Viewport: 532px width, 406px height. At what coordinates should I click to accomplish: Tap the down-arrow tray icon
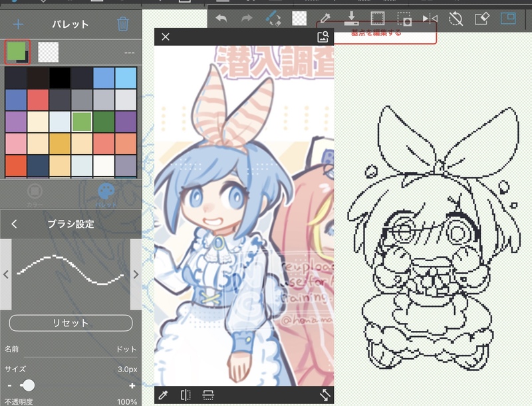(351, 18)
